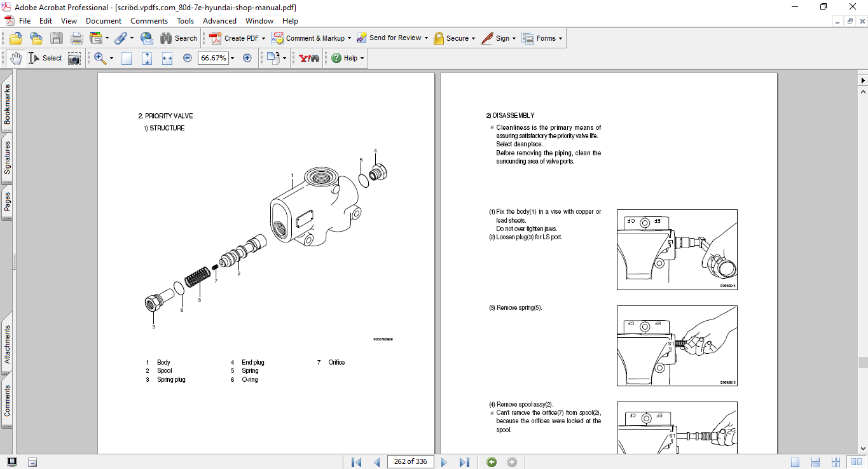The width and height of the screenshot is (868, 469).
Task: Go to the next page arrow
Action: 444,462
